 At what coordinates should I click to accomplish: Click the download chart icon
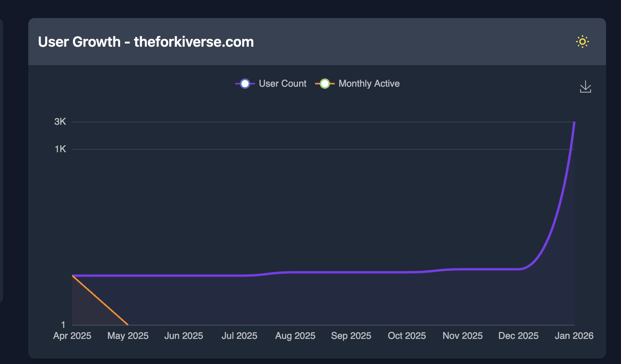pos(585,87)
